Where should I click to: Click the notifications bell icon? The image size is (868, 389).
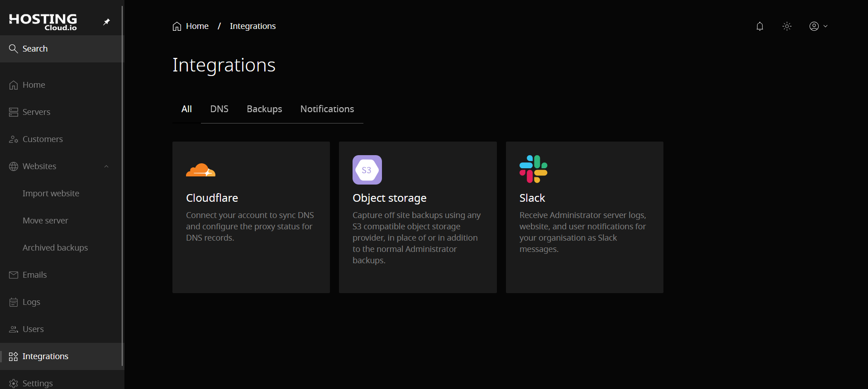(760, 26)
